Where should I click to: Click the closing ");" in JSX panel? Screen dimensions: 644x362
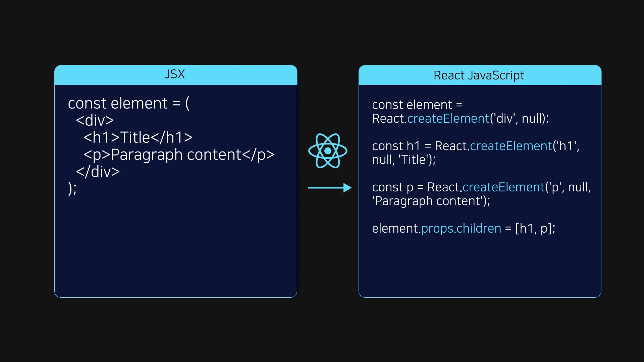72,188
